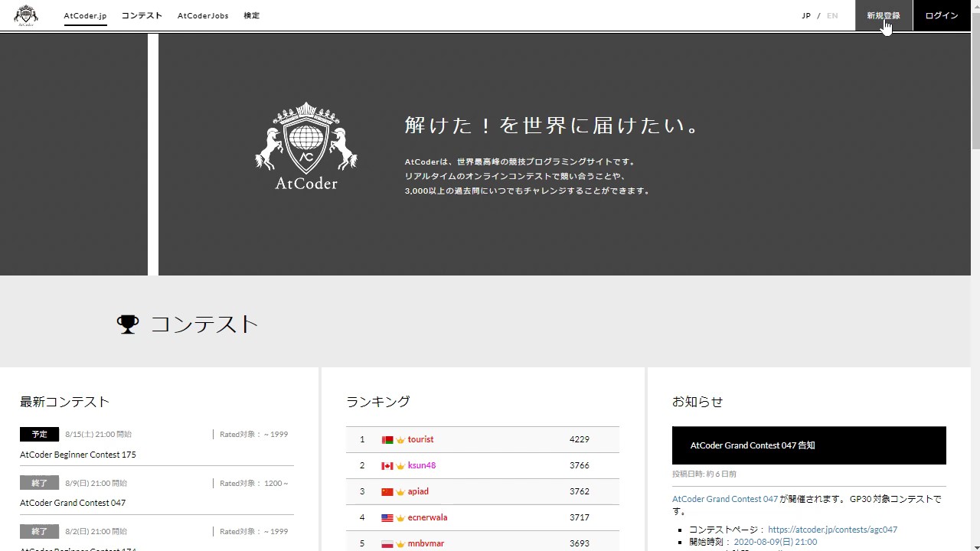Select the 検定 navigation item
Screen dimensions: 980x551
point(251,15)
